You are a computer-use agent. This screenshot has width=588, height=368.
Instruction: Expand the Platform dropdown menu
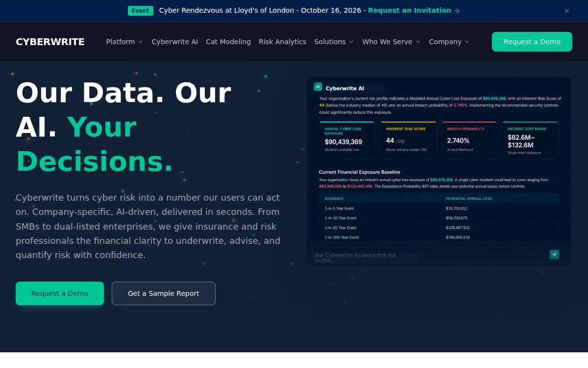[124, 42]
